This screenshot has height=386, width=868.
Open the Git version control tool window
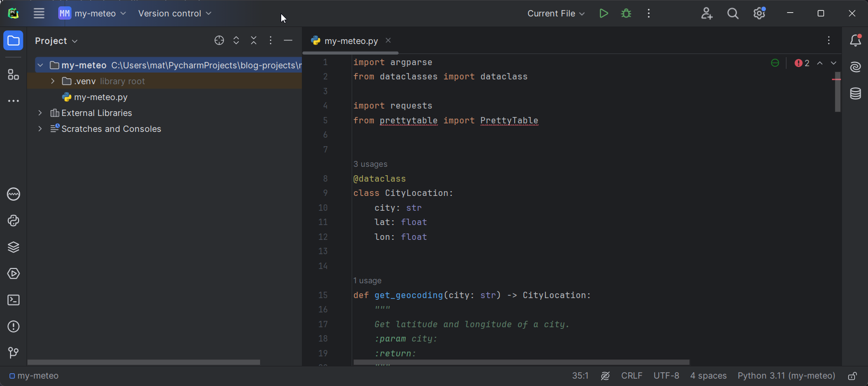pyautogui.click(x=13, y=353)
